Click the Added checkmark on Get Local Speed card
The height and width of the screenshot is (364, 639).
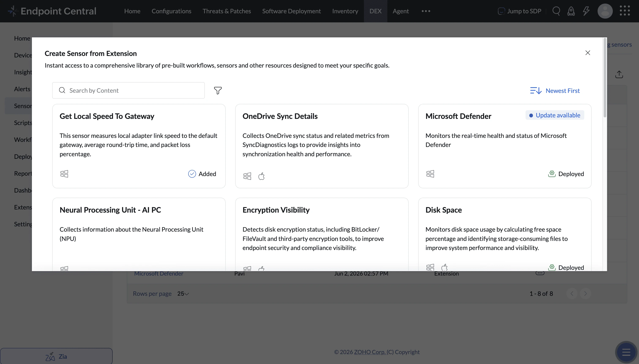coord(192,174)
